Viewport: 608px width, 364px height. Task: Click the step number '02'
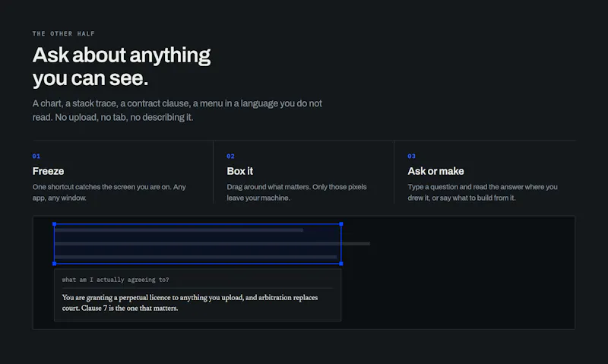[x=231, y=157]
